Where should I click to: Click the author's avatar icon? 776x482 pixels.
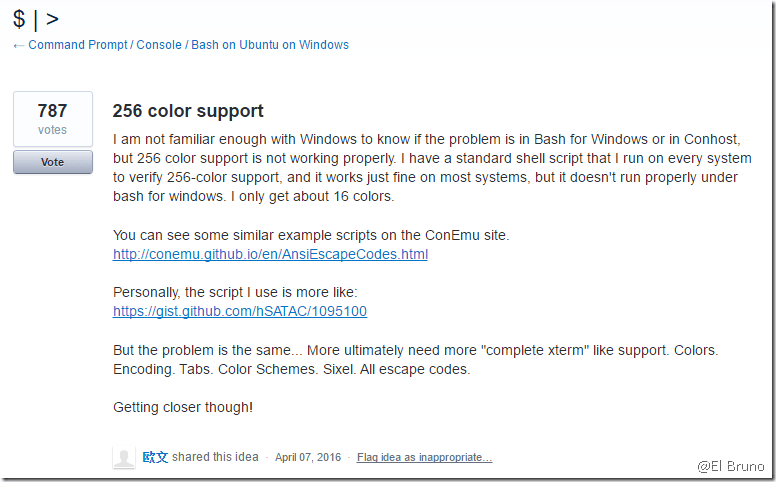(124, 458)
